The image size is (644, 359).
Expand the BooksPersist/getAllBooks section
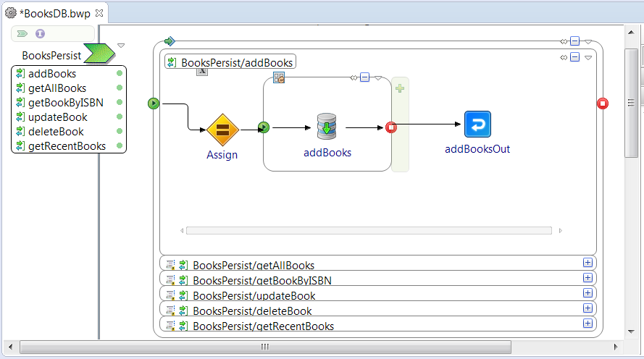click(587, 263)
